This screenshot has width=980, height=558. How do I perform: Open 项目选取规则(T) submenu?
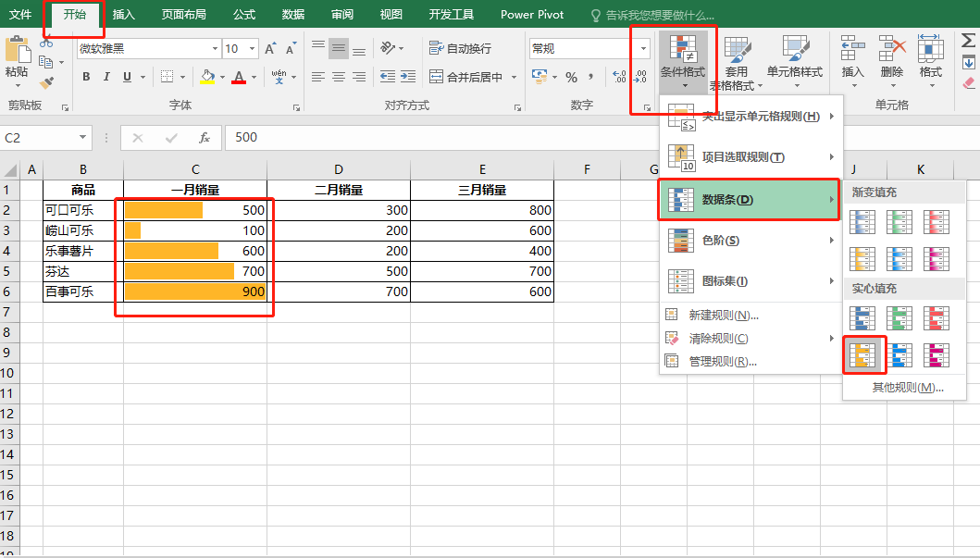coord(751,156)
